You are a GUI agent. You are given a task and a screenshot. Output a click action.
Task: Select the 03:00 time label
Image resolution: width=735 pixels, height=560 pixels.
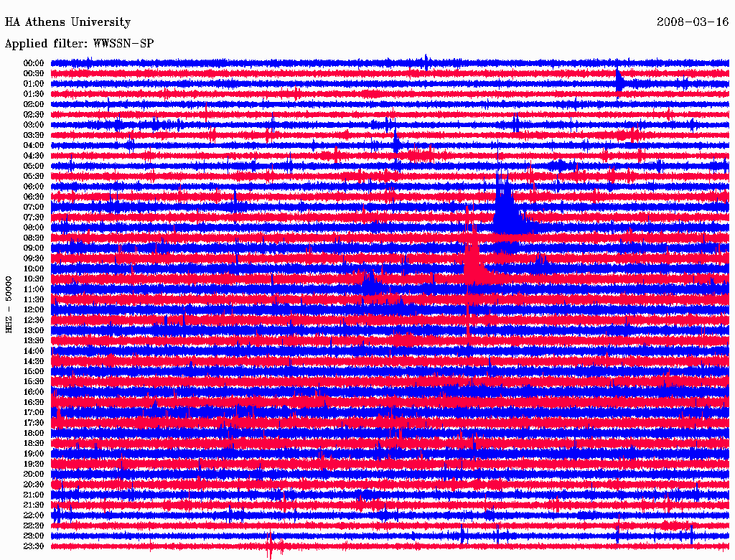click(34, 125)
